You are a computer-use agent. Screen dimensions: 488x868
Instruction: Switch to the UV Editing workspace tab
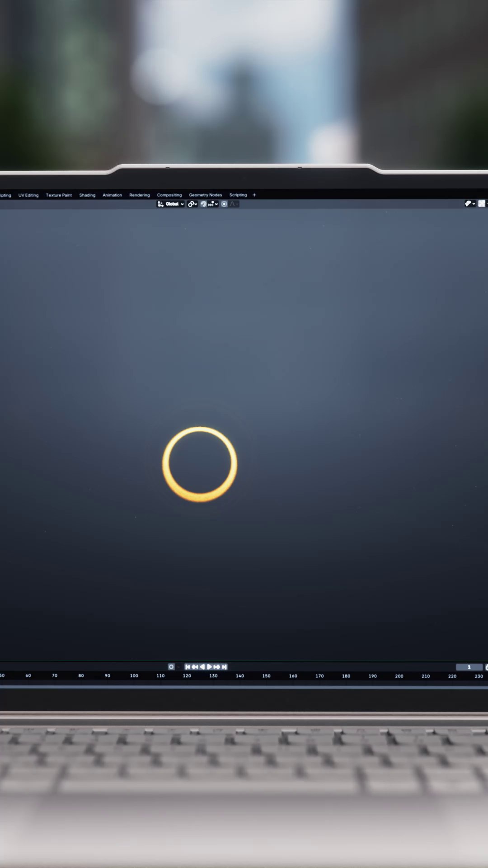[28, 195]
